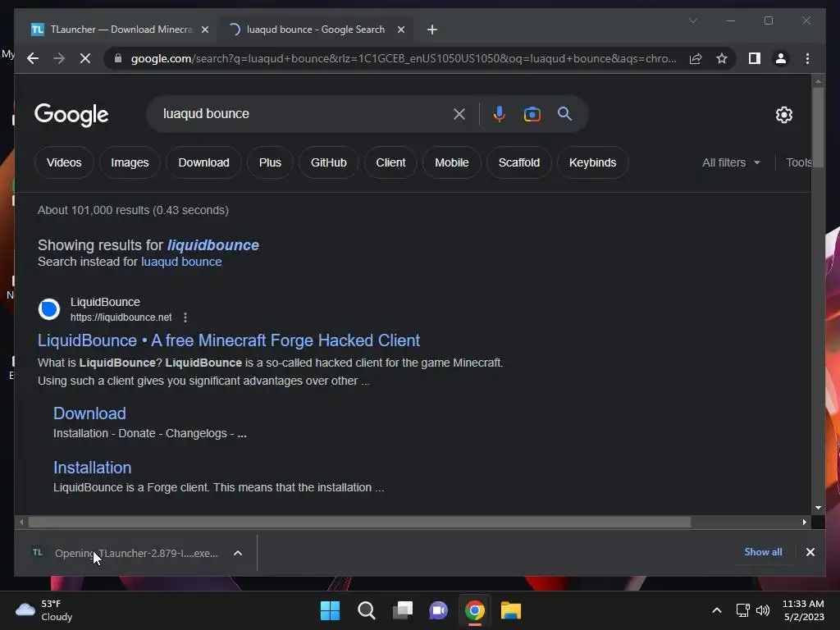Open Task View on taskbar

coord(403,610)
